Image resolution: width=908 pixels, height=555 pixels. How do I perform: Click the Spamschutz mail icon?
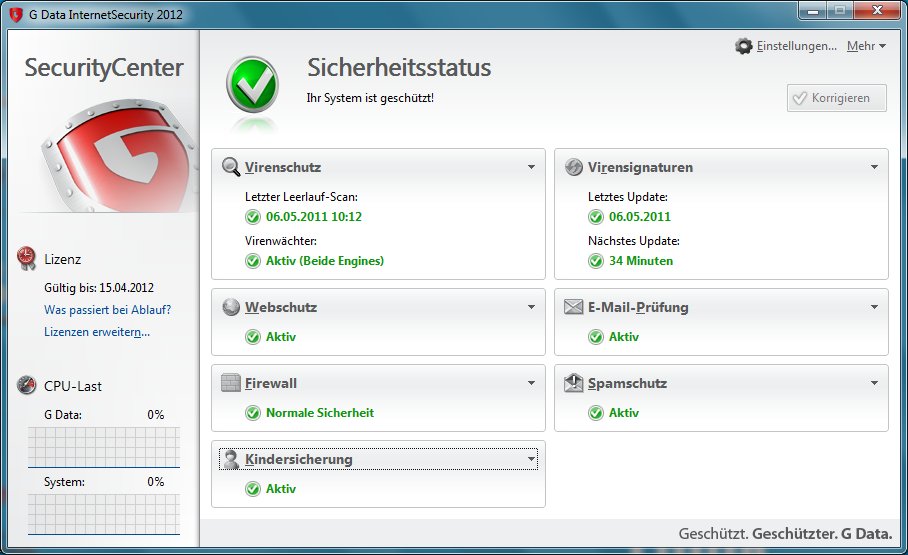tap(573, 383)
